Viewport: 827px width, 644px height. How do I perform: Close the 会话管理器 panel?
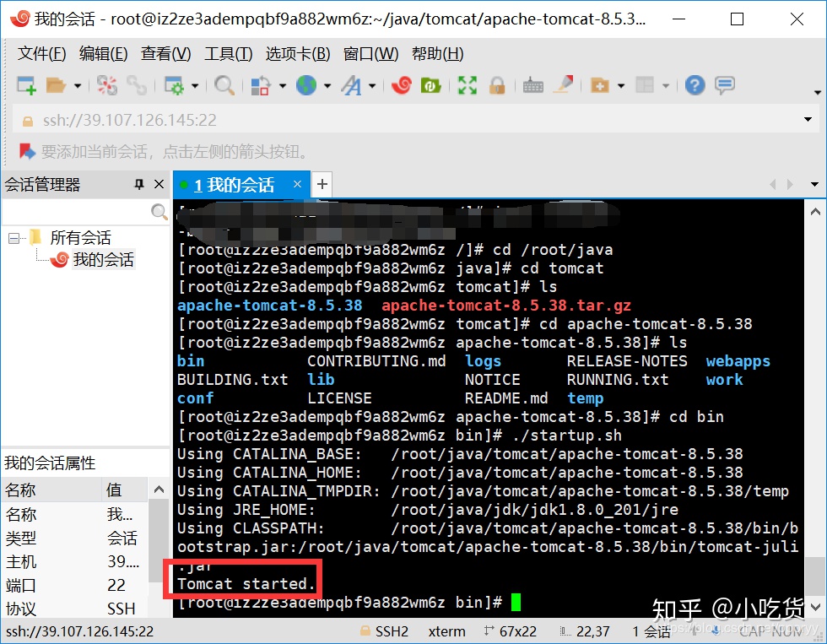pyautogui.click(x=159, y=184)
